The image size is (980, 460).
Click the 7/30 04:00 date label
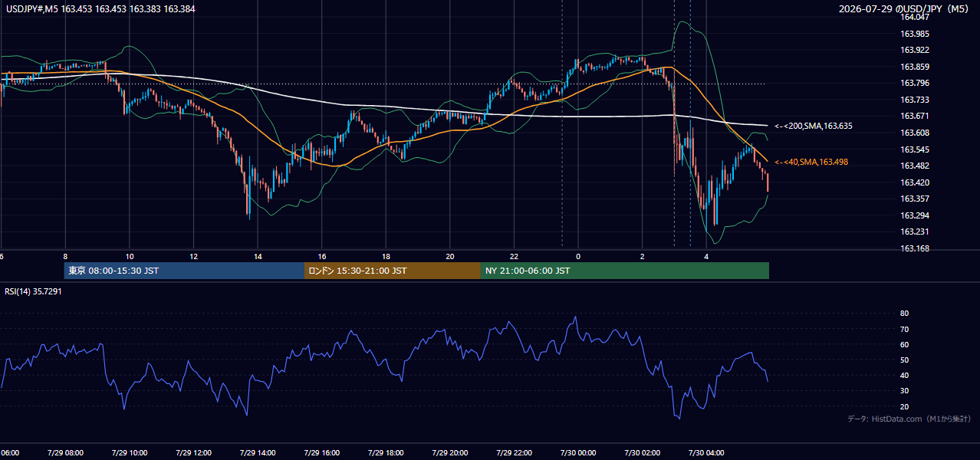pyautogui.click(x=706, y=453)
